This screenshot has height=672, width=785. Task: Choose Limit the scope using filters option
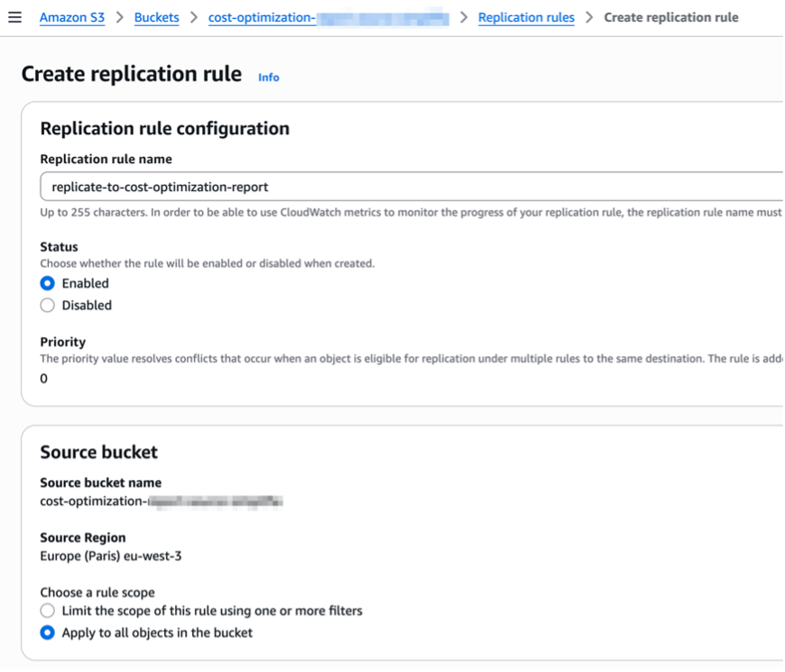(48, 611)
